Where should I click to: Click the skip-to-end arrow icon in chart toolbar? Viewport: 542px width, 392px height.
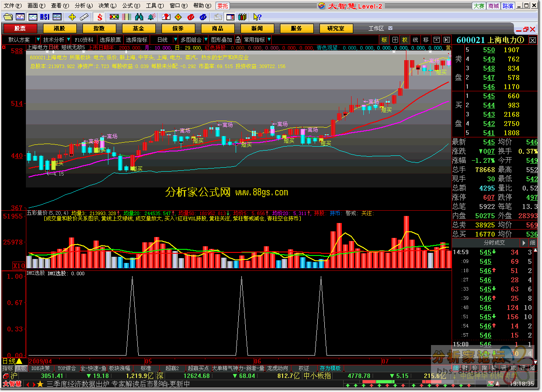[447, 40]
